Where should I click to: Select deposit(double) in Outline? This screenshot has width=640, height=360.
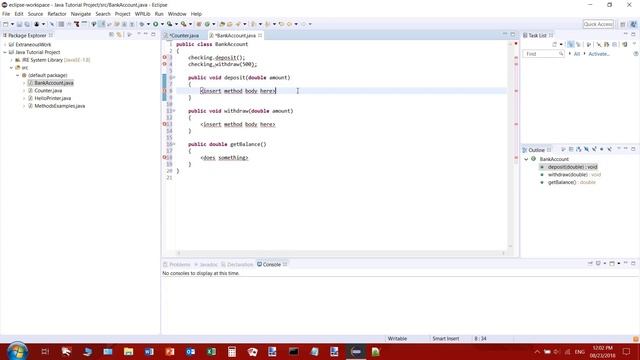pyautogui.click(x=572, y=167)
